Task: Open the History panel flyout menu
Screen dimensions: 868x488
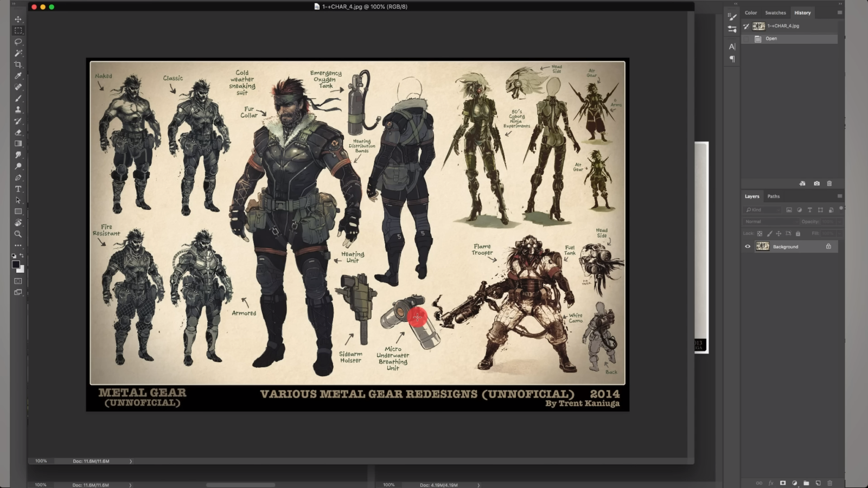Action: (x=839, y=12)
